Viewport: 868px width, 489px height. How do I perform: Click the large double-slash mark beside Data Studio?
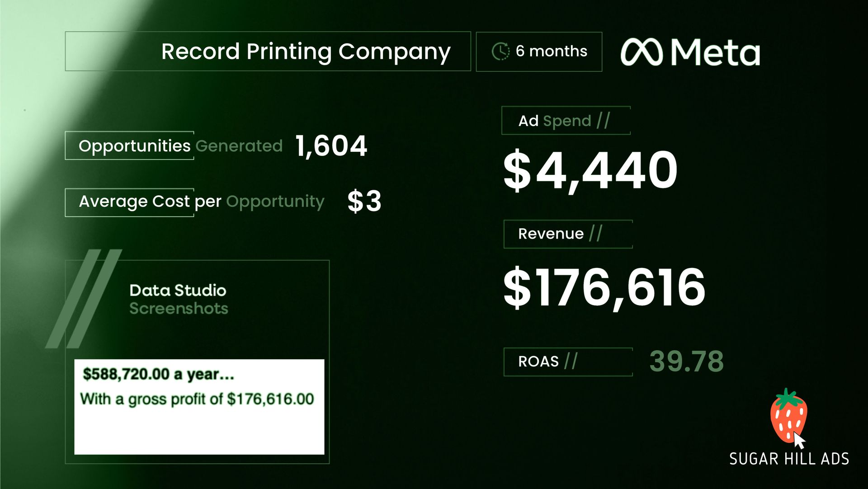click(x=84, y=298)
